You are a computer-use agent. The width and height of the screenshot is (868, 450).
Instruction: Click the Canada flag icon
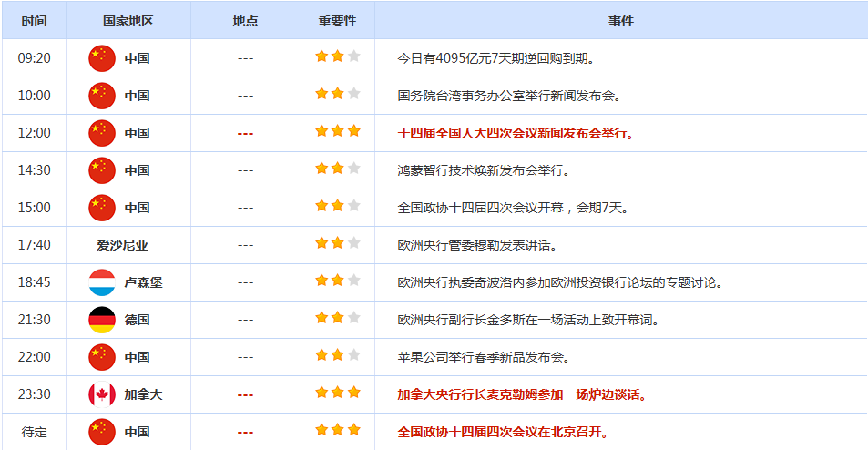pyautogui.click(x=102, y=394)
